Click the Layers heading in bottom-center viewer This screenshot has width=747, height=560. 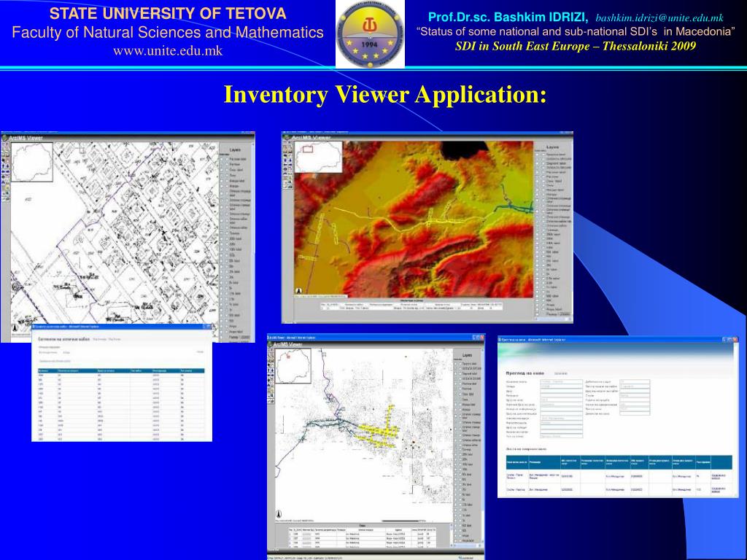coord(467,355)
